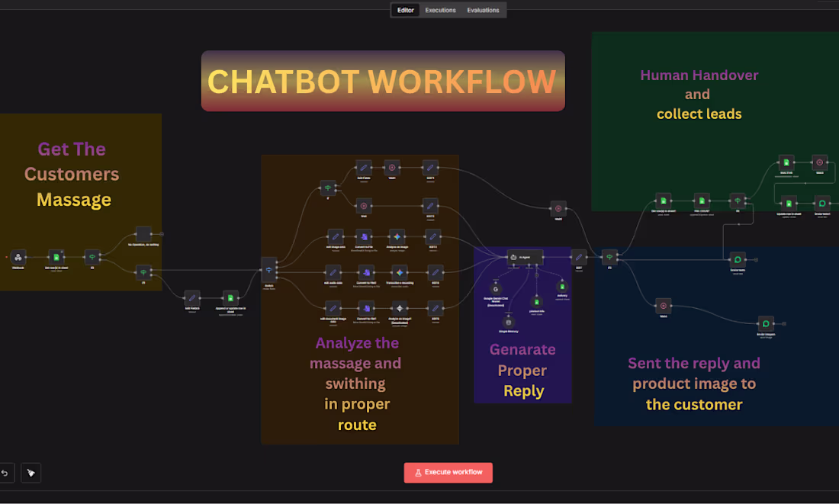
Task: Select the EDIT5 node in document row
Action: 435,308
